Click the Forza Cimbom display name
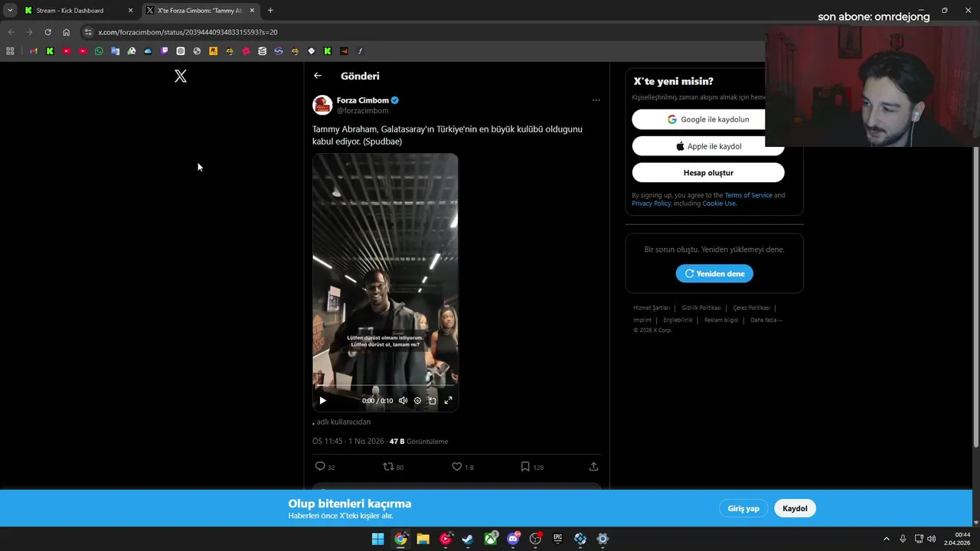This screenshot has height=551, width=980. pos(363,100)
